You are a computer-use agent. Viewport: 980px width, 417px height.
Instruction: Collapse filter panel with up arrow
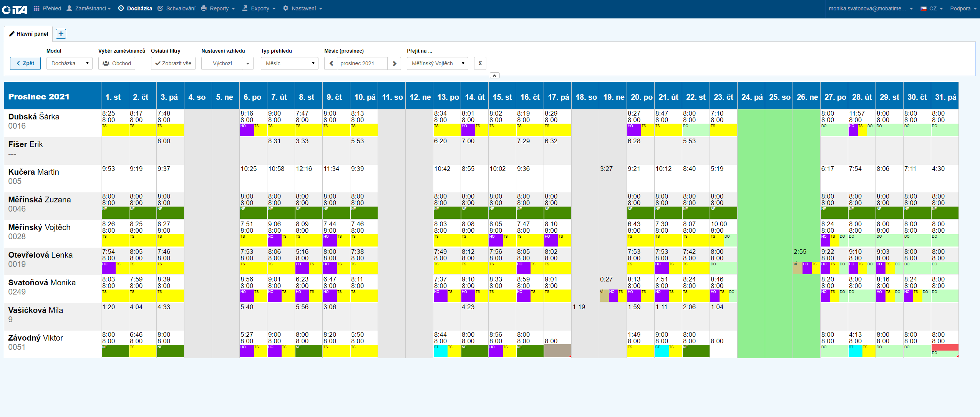click(494, 76)
